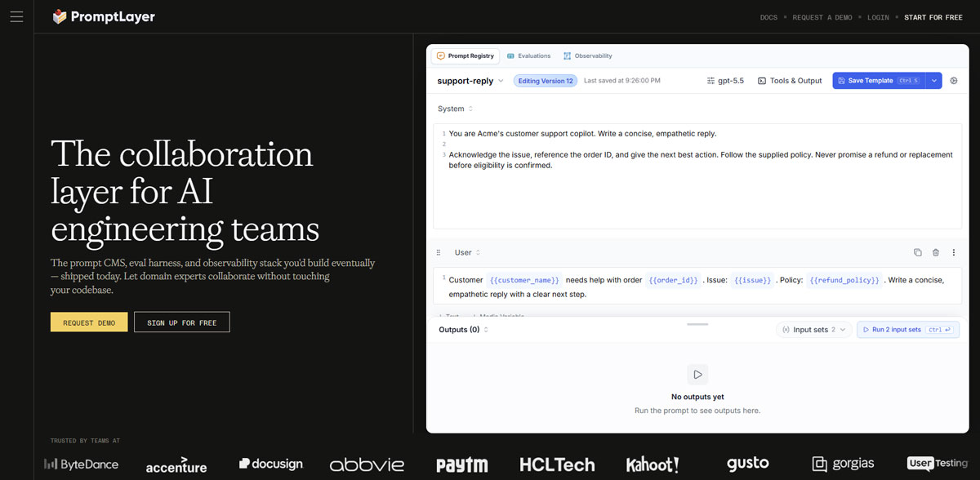The image size is (980, 480).
Task: Click the gusto logo
Action: coord(748,464)
